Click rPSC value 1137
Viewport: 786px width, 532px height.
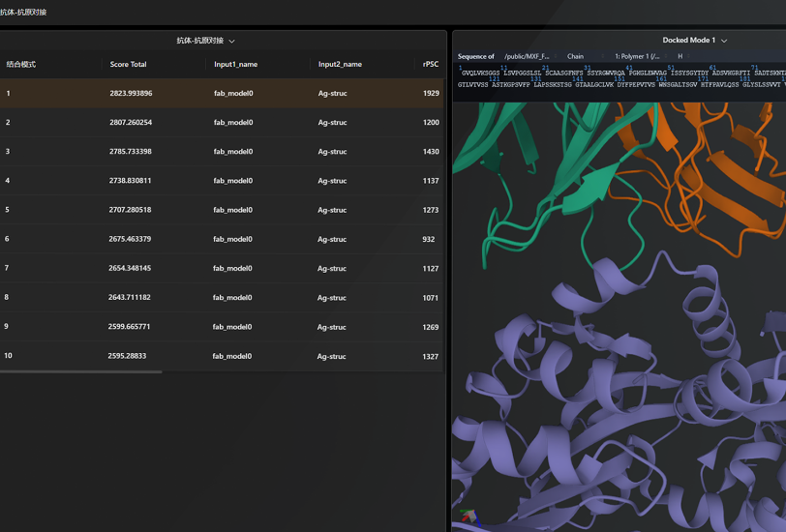431,181
